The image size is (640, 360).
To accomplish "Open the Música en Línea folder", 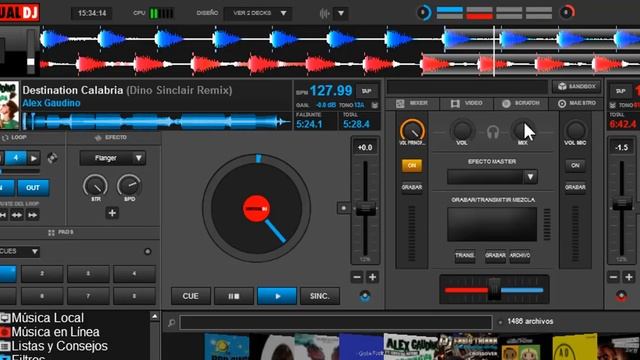I will tap(50, 331).
